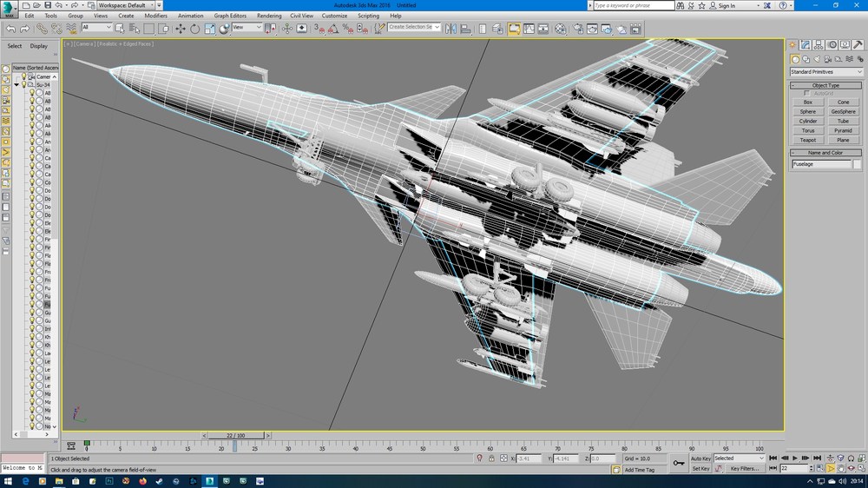
Task: Activate the Select and Link tool
Action: [42, 29]
